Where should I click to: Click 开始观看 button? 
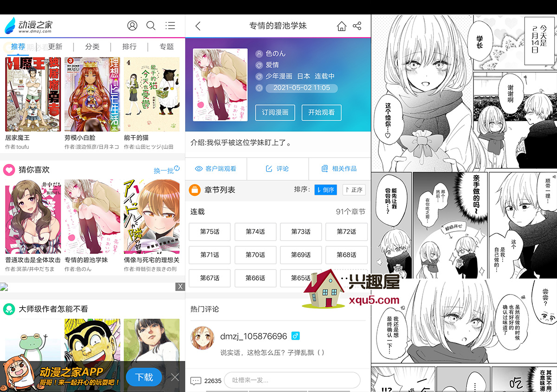coord(322,112)
